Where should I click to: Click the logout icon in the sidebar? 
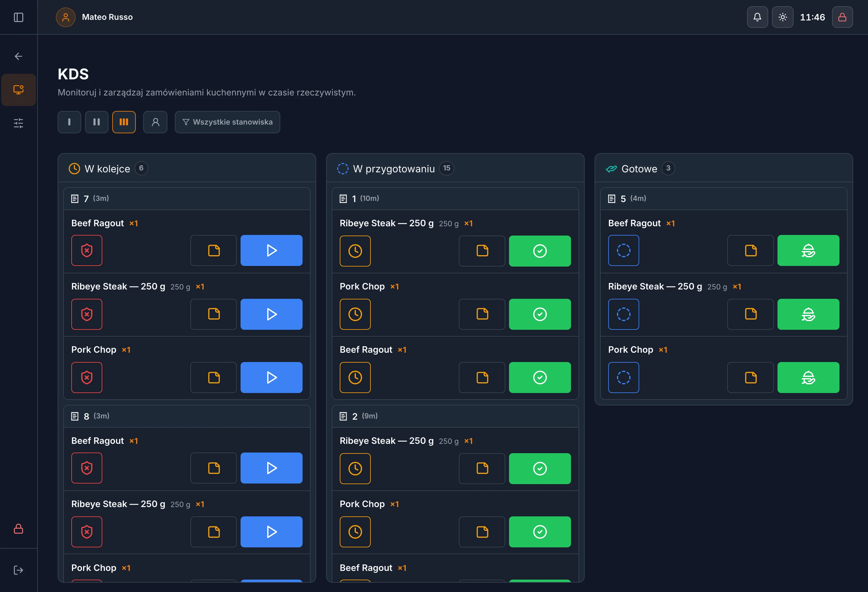18,570
